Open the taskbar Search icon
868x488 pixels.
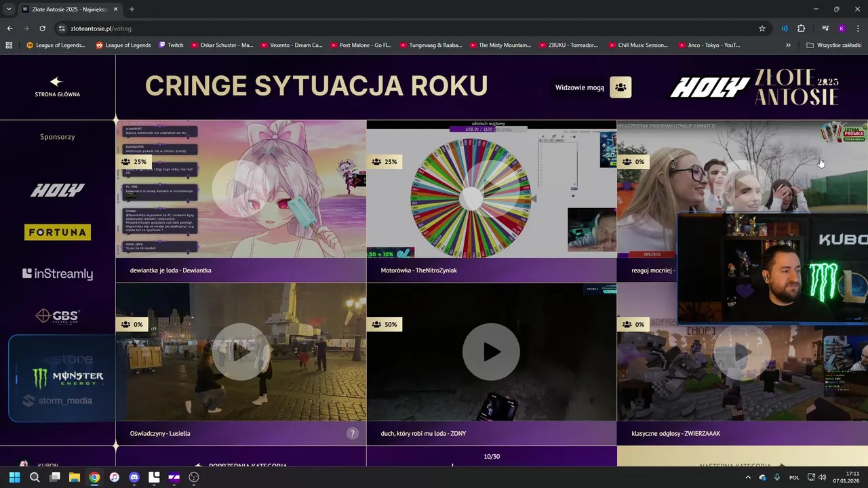(x=35, y=477)
